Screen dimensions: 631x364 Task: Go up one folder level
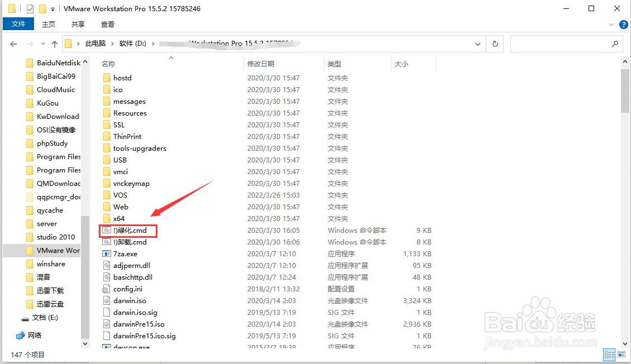coord(55,44)
